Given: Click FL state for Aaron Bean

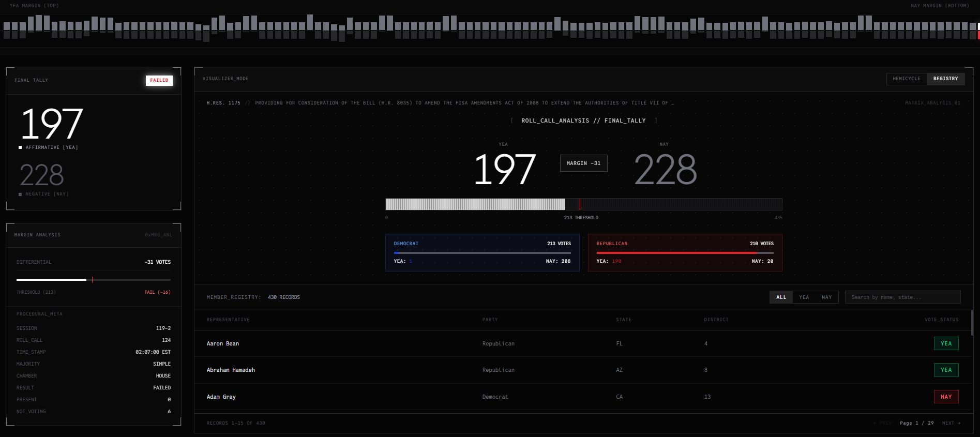Looking at the screenshot, I should [x=619, y=343].
